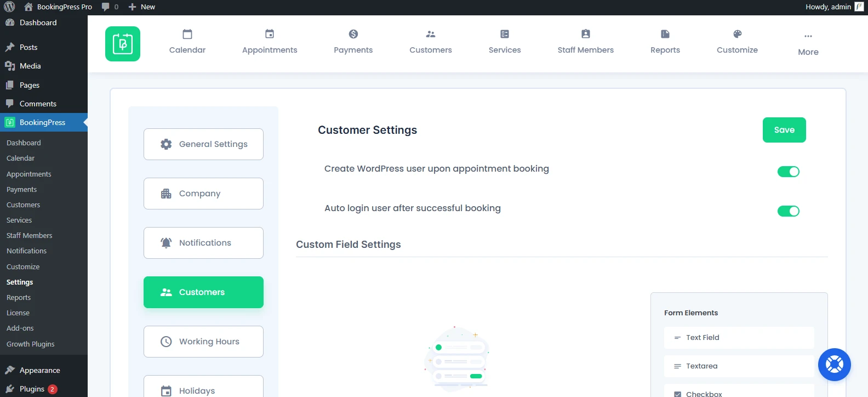Open Notifications in BookingPress submenu

click(27, 251)
